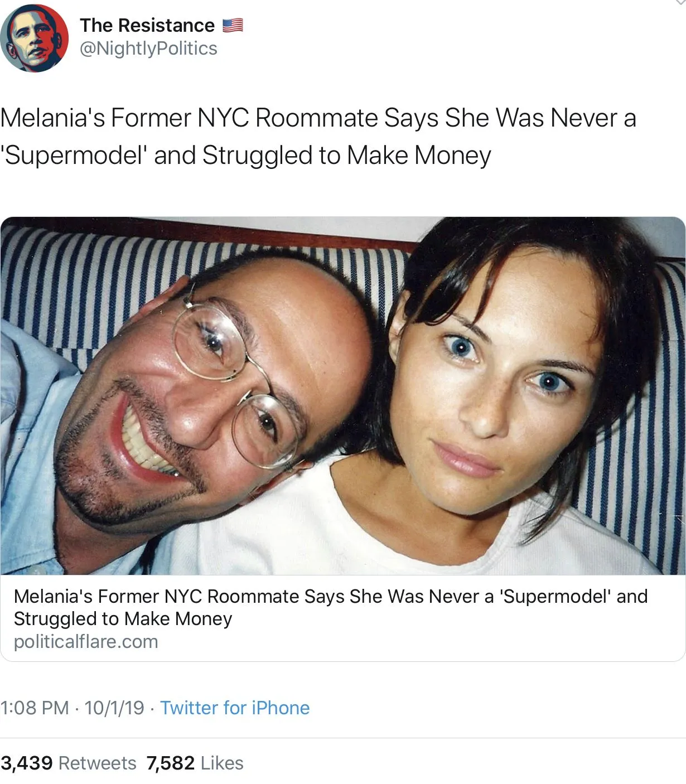Open The Resistance profile avatar
The height and width of the screenshot is (784, 686).
coord(35,38)
